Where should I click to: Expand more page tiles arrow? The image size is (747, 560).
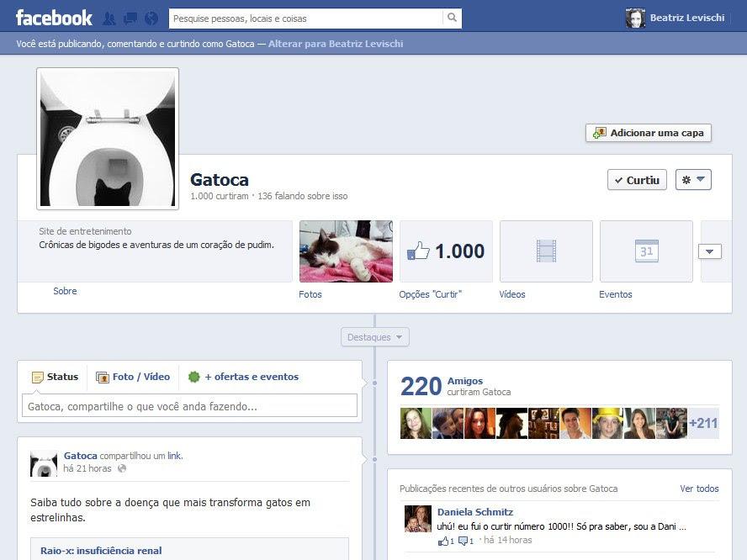pyautogui.click(x=709, y=251)
